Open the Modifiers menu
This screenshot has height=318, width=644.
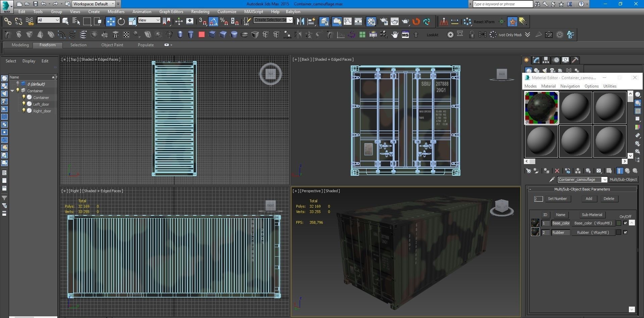pyautogui.click(x=116, y=12)
